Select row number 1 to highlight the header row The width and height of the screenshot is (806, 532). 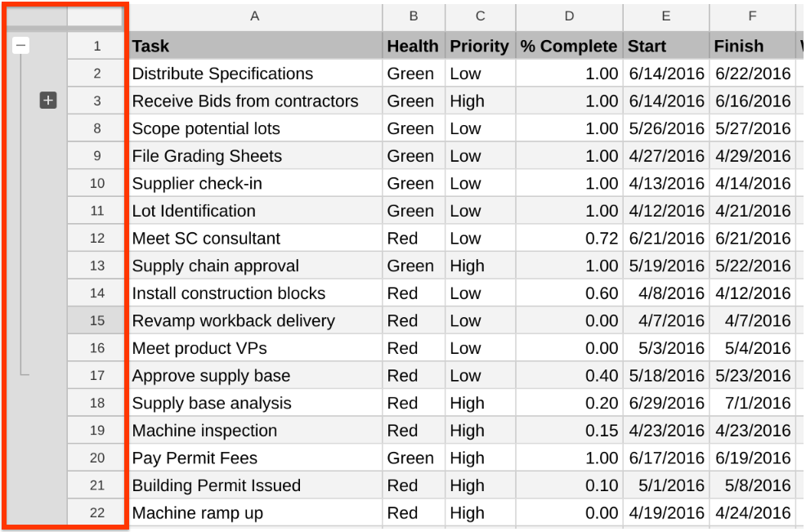96,46
